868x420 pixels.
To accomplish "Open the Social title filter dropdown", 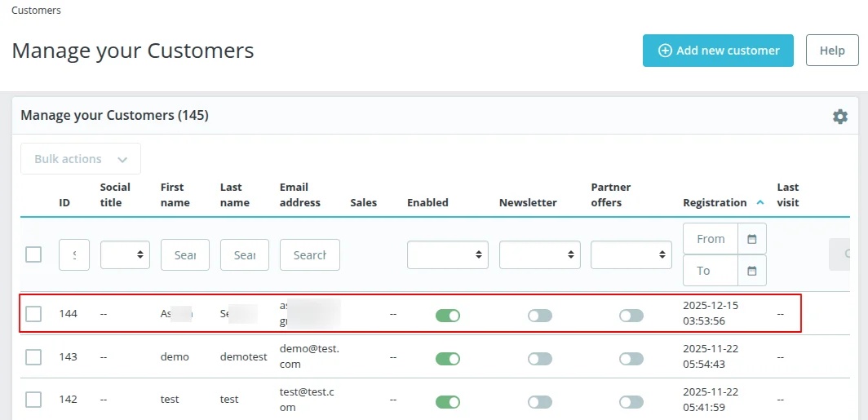I will (x=125, y=254).
